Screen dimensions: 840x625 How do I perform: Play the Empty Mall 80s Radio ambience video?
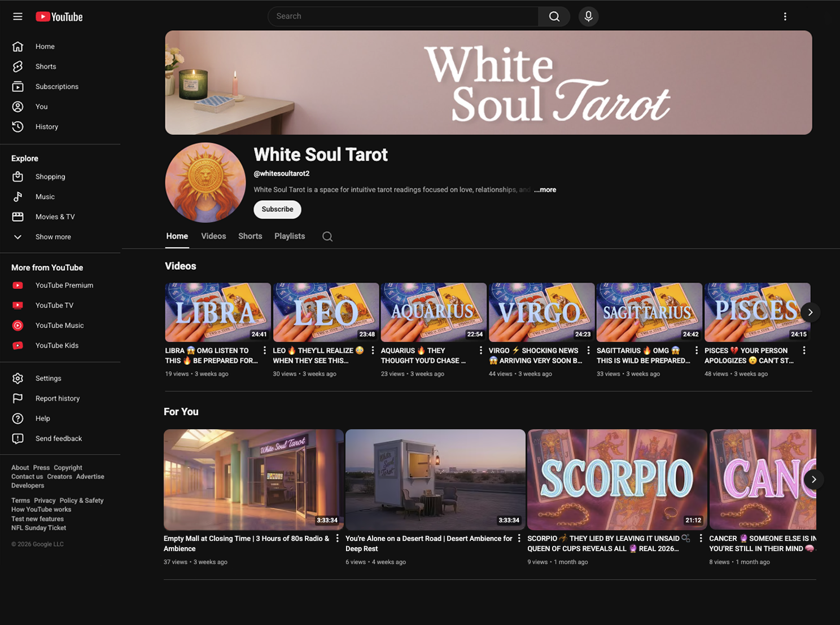tap(253, 479)
